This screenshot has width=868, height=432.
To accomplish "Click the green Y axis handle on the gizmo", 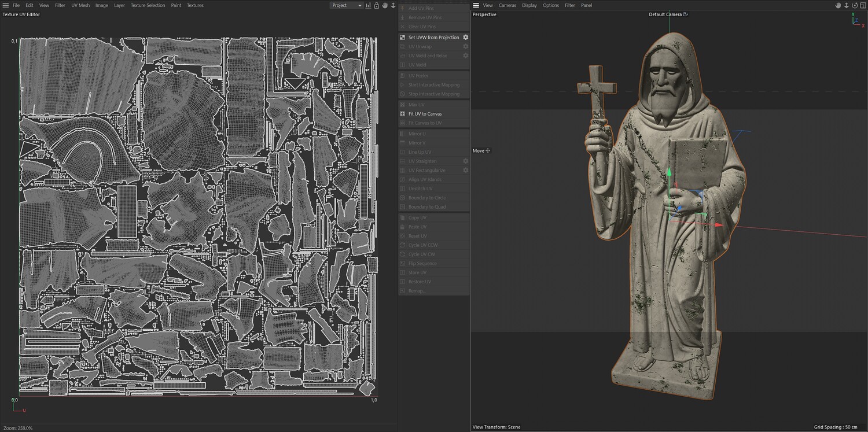I will (669, 172).
